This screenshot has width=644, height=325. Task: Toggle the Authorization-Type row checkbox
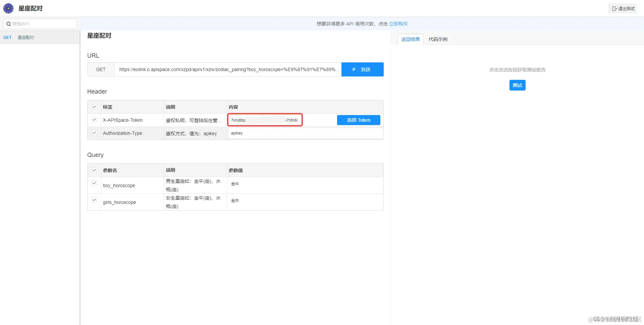94,132
